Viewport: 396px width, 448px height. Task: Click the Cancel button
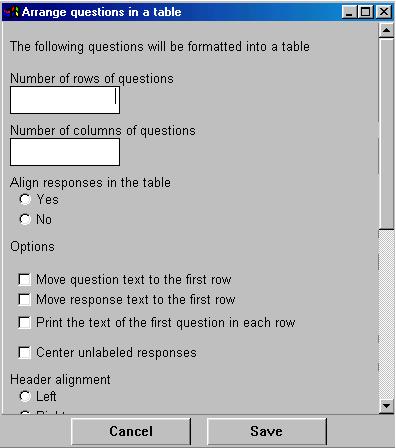tap(131, 431)
